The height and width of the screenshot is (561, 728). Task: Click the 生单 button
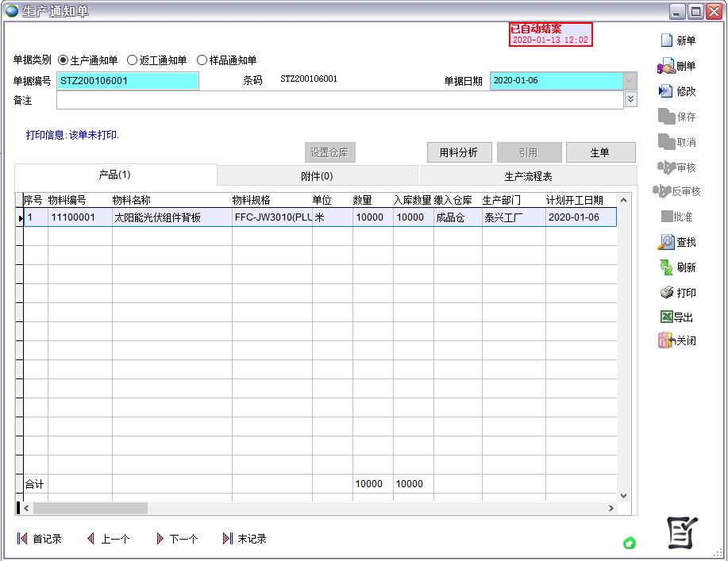(600, 152)
